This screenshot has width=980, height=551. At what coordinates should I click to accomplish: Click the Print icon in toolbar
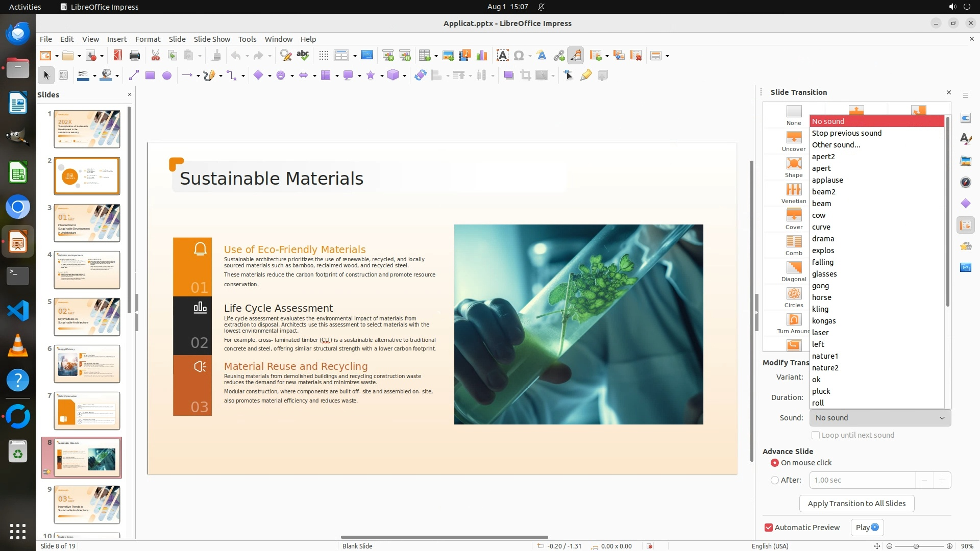coord(135,56)
